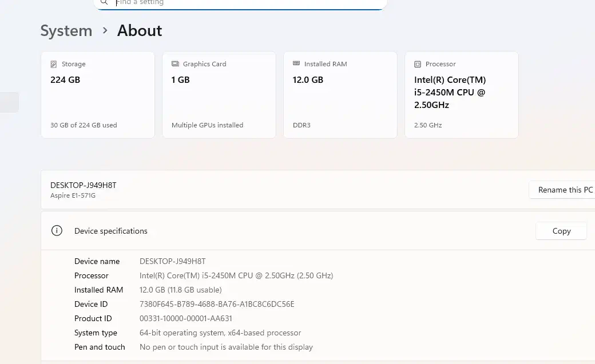Click the Product ID value 00331-10000-00001-AA631
This screenshot has height=364, width=595.
[186, 318]
